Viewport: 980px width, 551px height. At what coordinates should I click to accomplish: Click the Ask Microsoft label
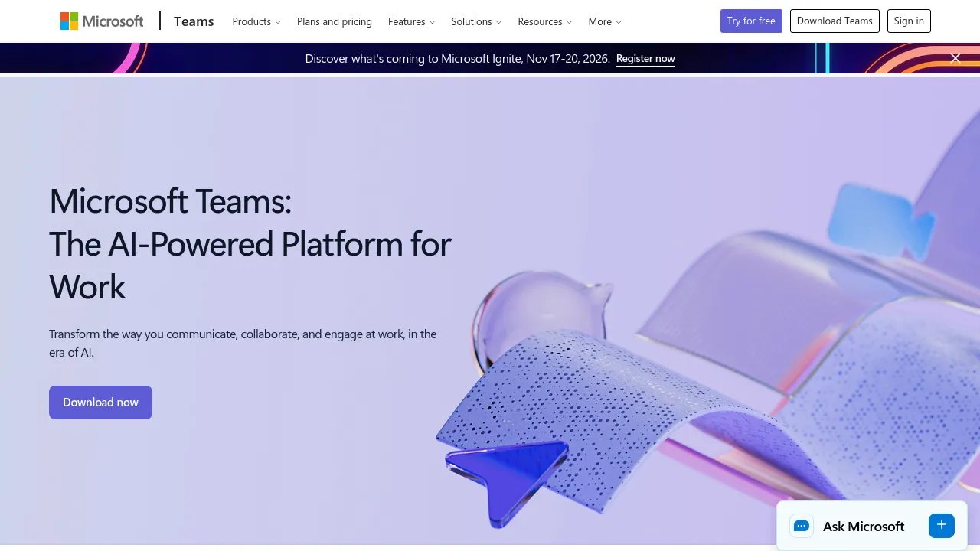click(x=864, y=527)
